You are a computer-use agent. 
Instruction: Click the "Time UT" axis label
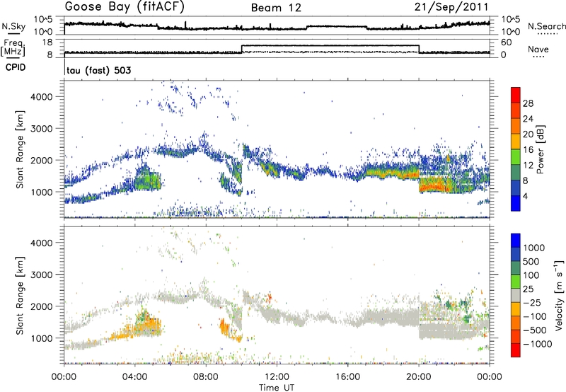point(277,388)
